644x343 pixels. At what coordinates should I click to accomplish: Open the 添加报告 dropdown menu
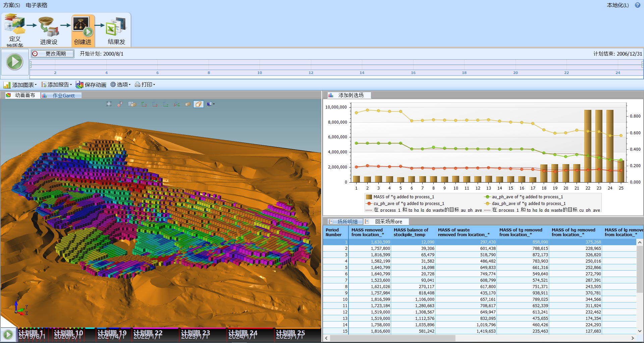[56, 85]
